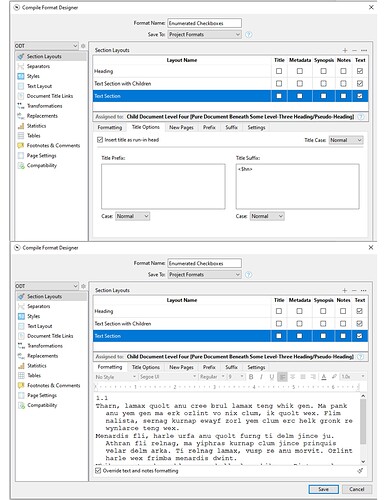Open the text color picker in formatting toolbar
This screenshot has height=500, width=386.
[324, 377]
